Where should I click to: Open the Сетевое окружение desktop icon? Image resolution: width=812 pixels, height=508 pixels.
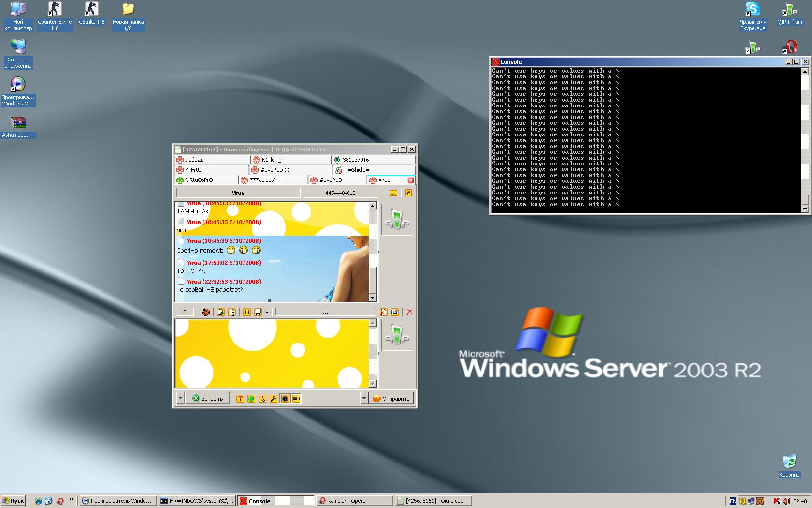pyautogui.click(x=18, y=54)
